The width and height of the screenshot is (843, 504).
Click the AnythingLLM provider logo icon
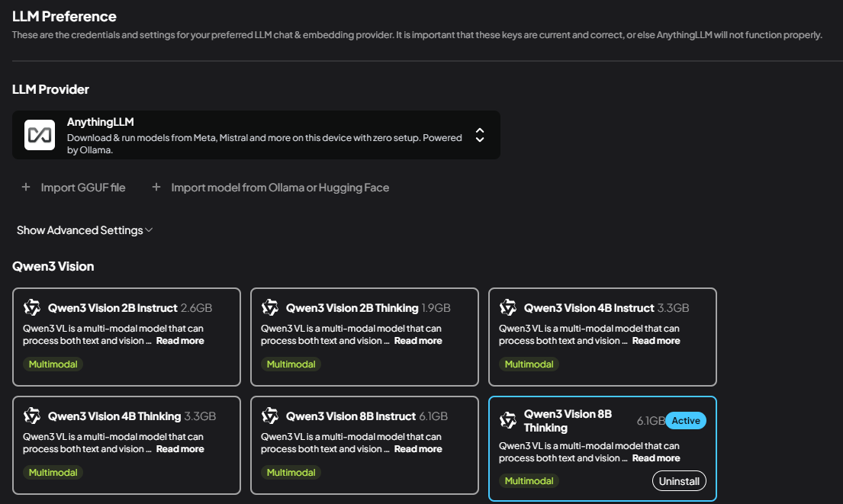pos(39,135)
